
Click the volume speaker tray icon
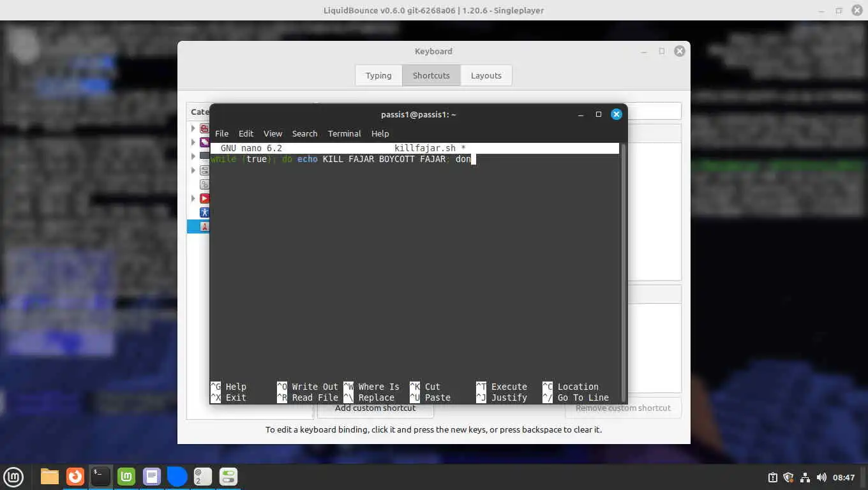pos(821,477)
